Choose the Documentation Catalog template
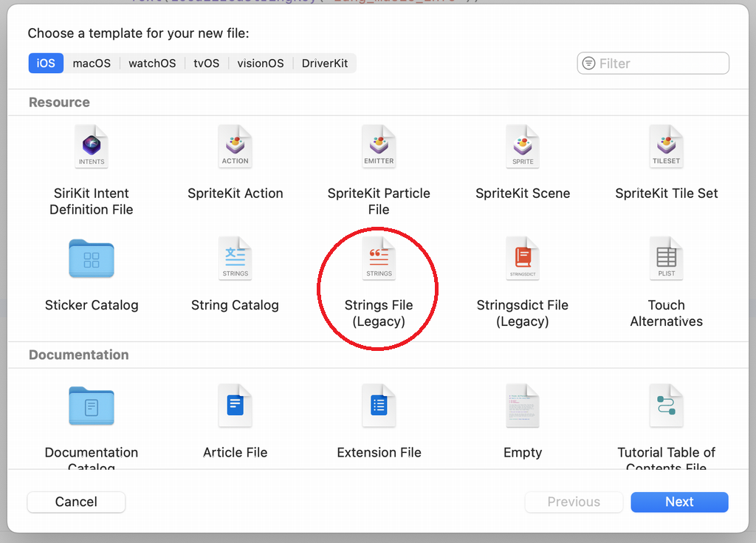The image size is (756, 543). 92,406
